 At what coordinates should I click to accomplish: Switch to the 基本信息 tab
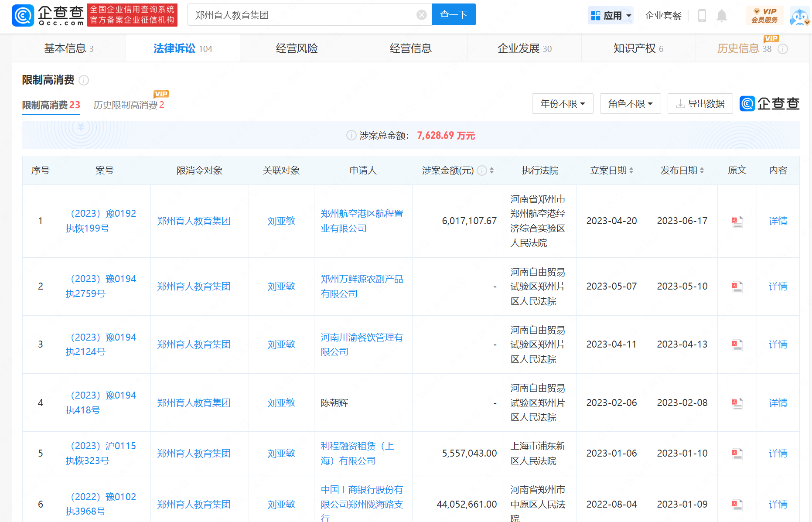(68, 48)
